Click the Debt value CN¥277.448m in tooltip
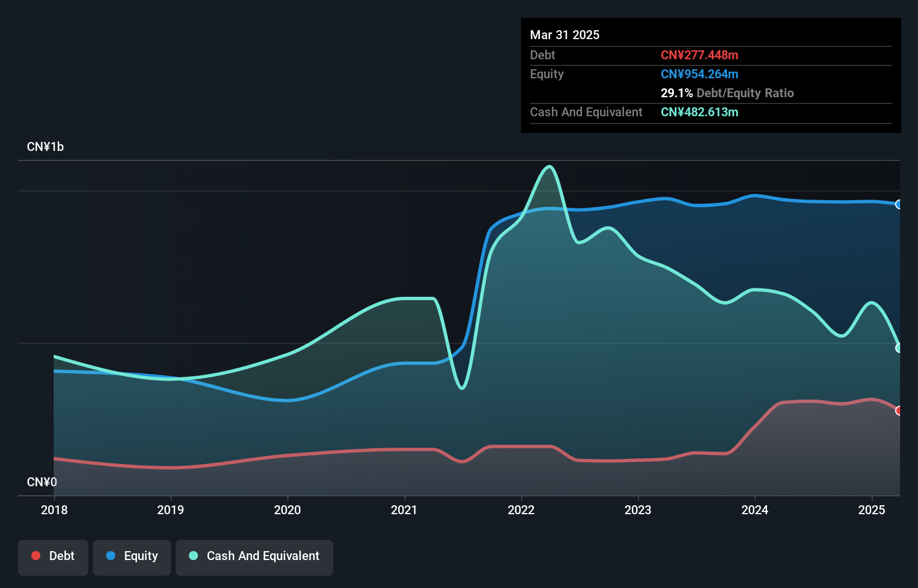This screenshot has width=918, height=588. [699, 55]
